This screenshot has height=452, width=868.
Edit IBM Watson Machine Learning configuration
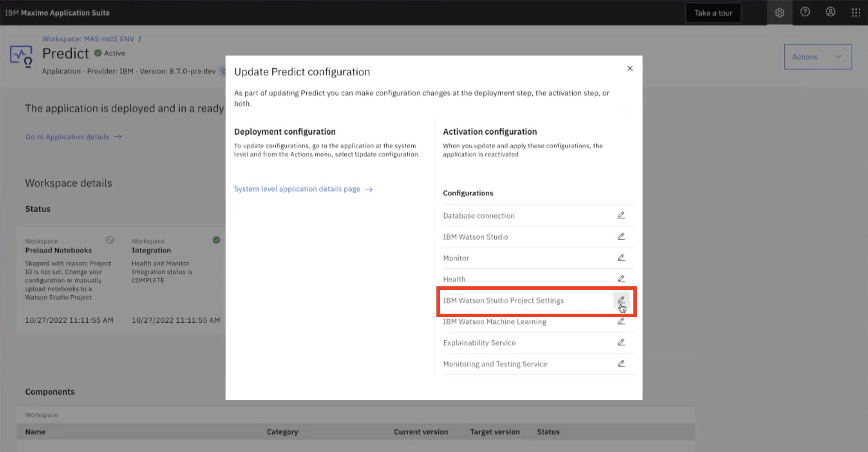click(621, 321)
